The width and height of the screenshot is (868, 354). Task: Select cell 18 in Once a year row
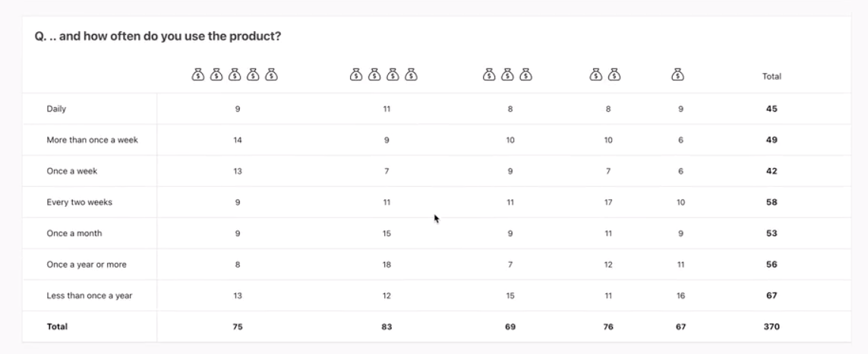point(387,264)
